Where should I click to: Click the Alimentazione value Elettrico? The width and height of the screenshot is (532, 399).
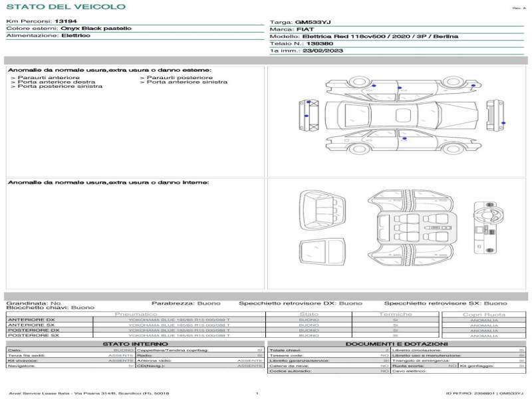[x=76, y=36]
